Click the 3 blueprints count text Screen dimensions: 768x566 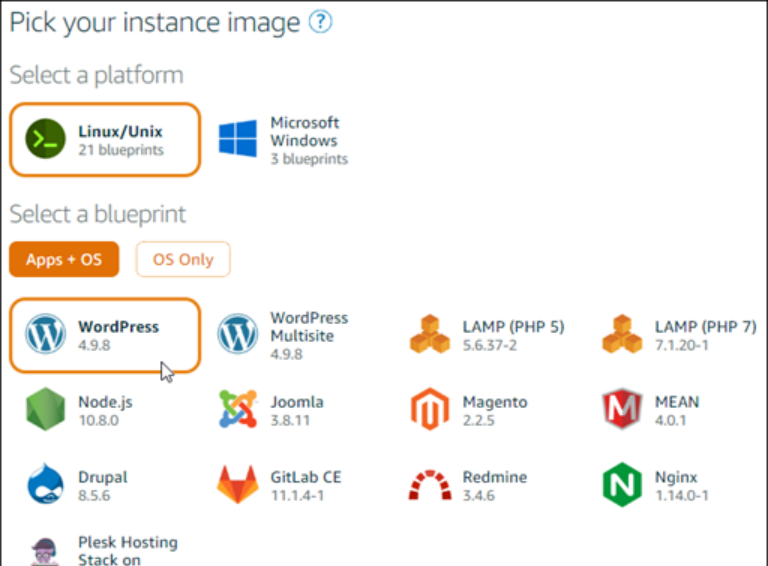click(x=309, y=159)
